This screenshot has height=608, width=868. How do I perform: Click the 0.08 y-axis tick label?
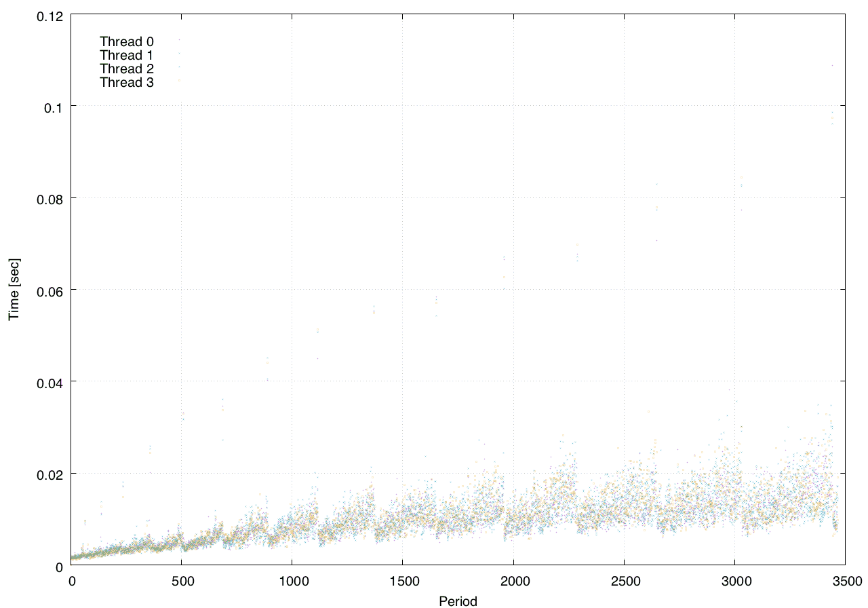(49, 198)
